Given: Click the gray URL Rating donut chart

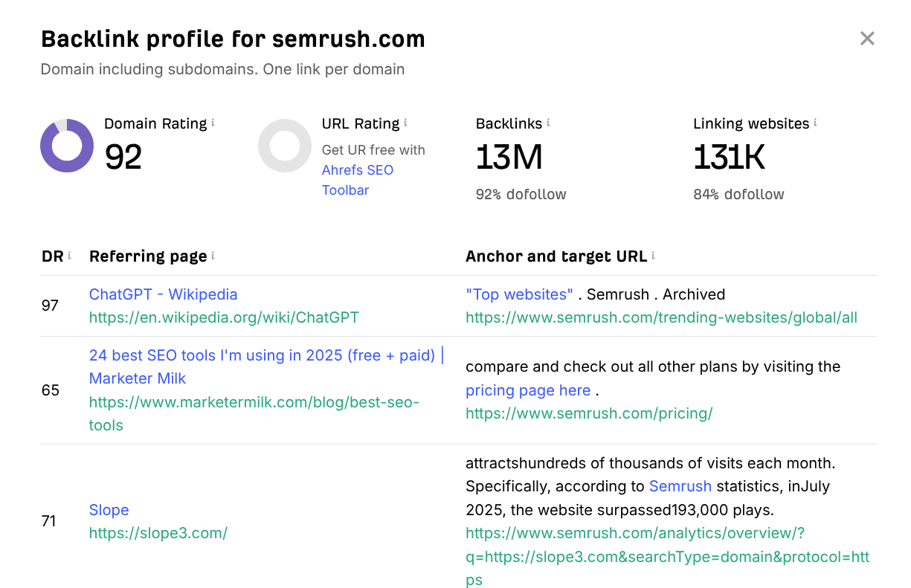Looking at the screenshot, I should 285,146.
